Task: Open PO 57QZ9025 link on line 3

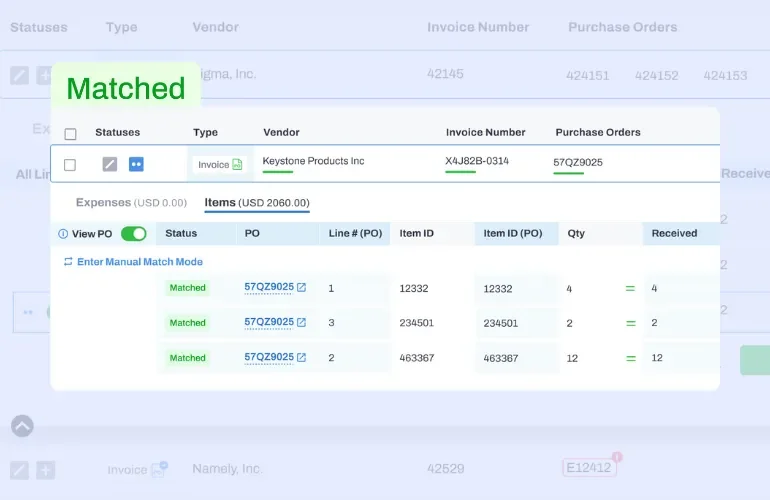Action: (269, 322)
